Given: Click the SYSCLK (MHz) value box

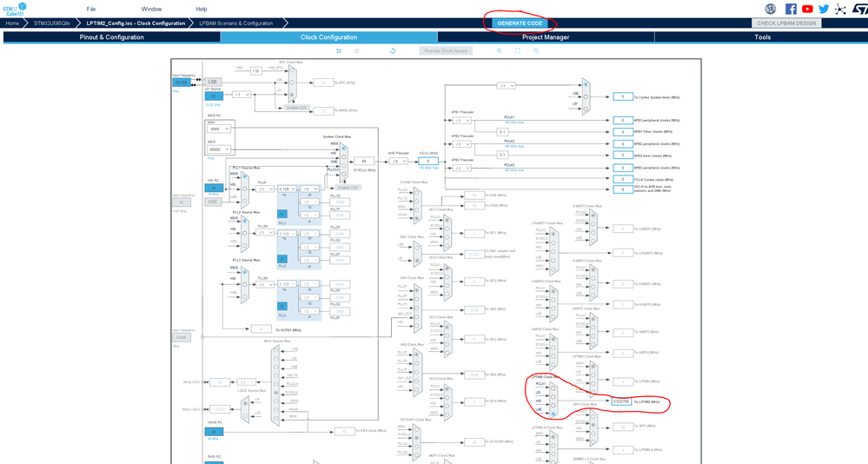Looking at the screenshot, I should click(364, 161).
